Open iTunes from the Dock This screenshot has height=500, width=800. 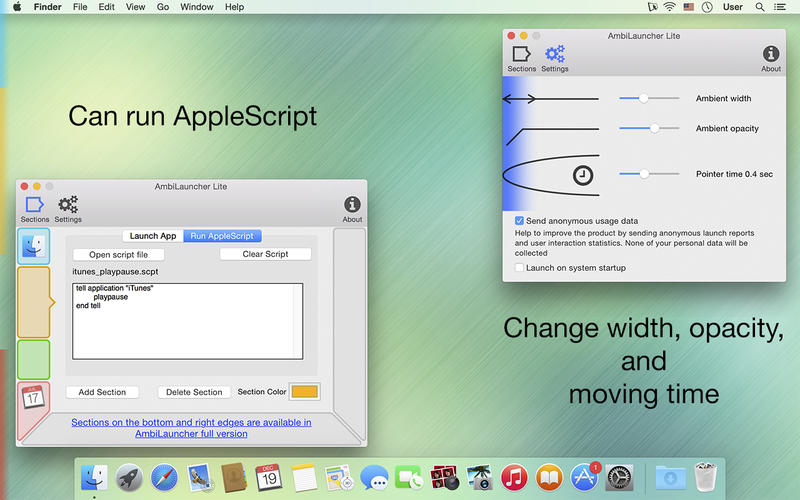[514, 477]
